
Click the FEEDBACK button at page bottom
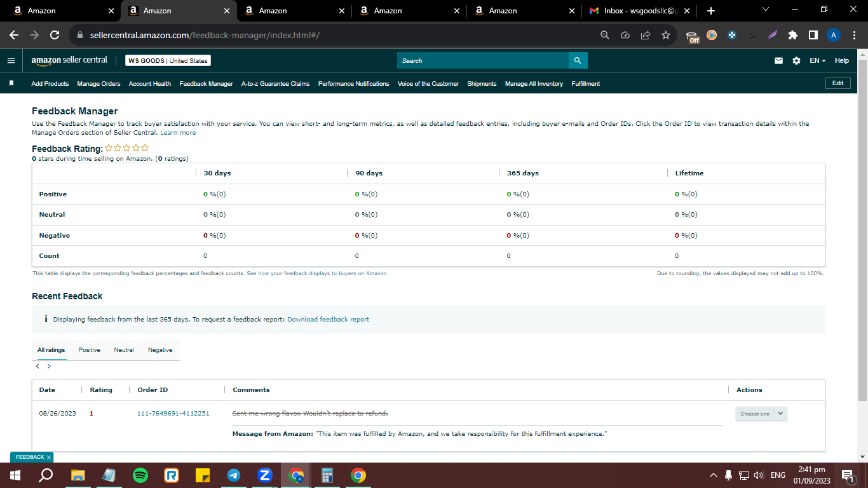pos(32,457)
